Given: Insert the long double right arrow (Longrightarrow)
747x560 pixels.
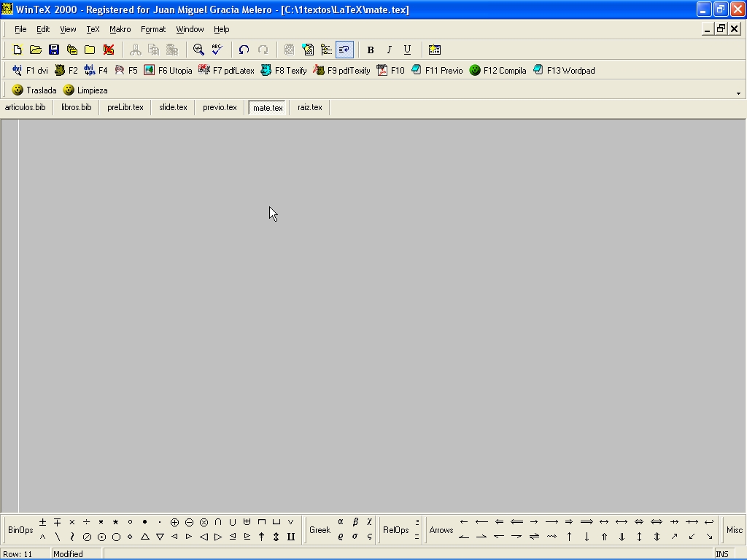Looking at the screenshot, I should tap(587, 522).
